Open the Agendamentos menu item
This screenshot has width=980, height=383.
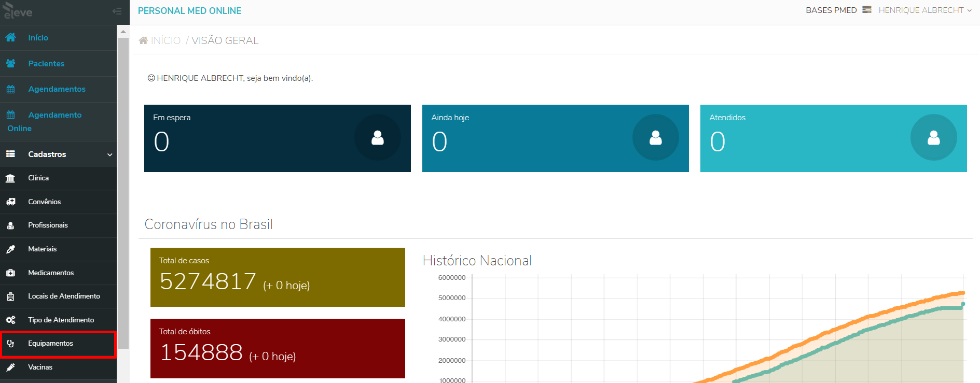click(x=58, y=89)
